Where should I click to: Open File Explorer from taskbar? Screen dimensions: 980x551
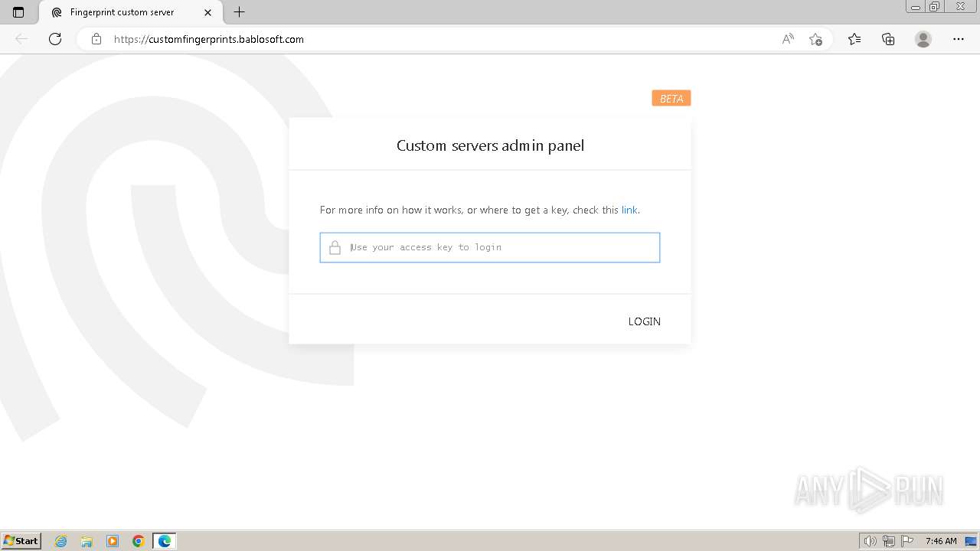click(x=87, y=541)
